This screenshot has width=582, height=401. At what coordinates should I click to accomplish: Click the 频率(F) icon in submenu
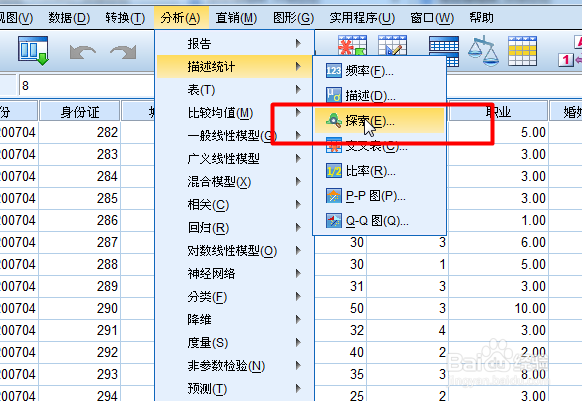pyautogui.click(x=333, y=70)
